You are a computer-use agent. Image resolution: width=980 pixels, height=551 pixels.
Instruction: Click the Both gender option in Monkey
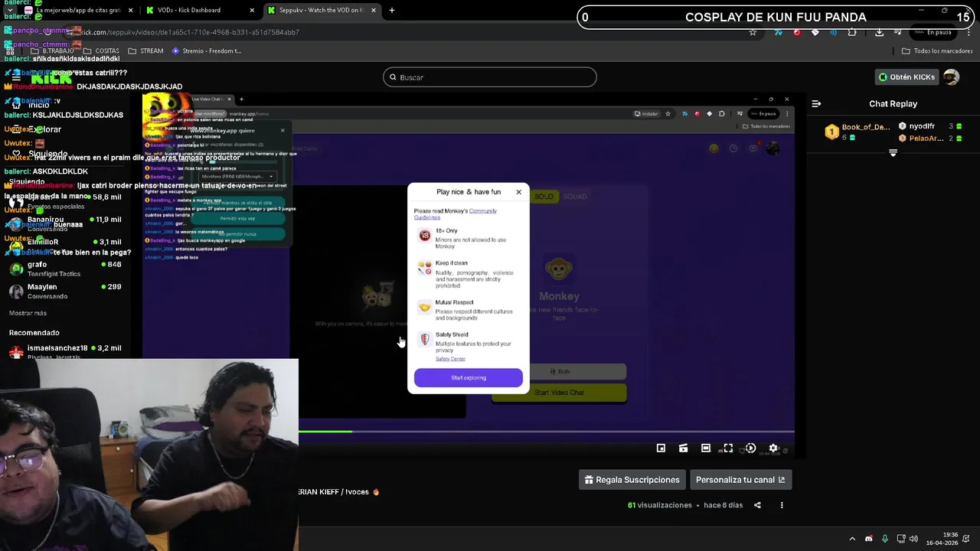(559, 372)
